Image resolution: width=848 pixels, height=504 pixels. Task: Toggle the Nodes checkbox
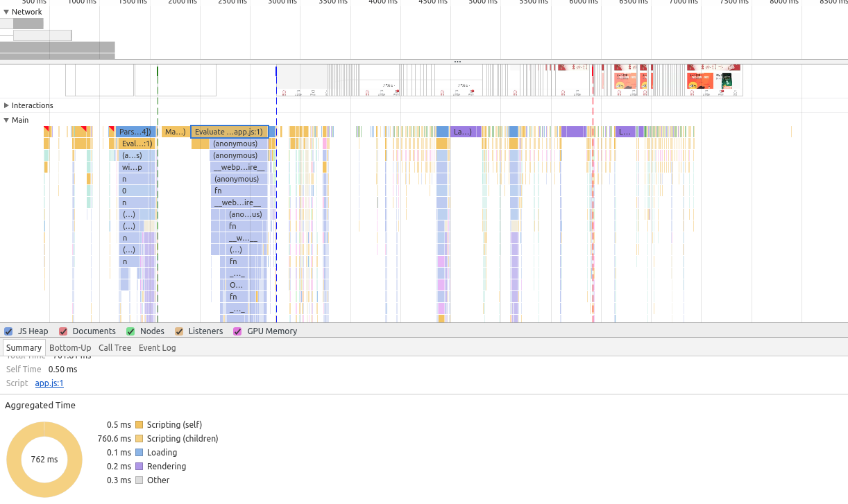click(130, 331)
